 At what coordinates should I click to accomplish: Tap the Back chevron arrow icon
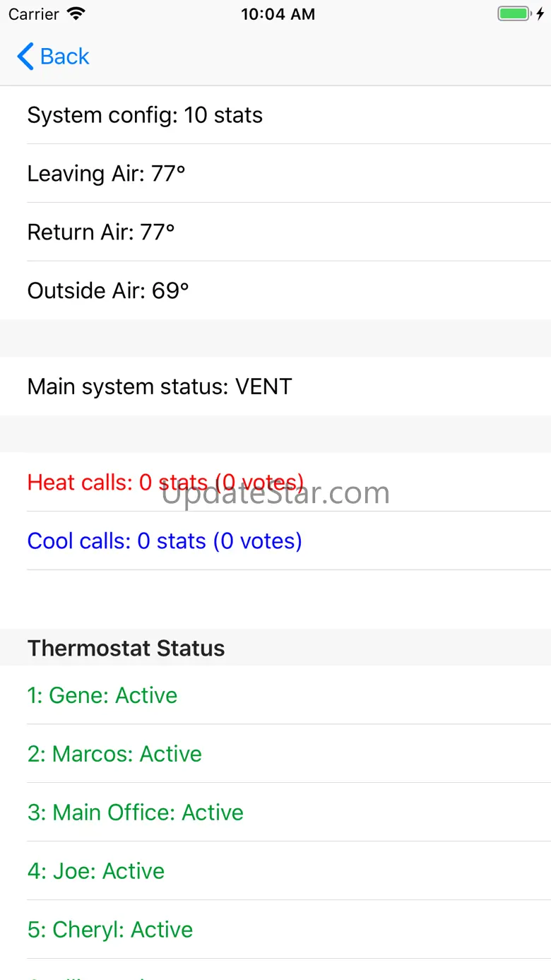click(25, 57)
